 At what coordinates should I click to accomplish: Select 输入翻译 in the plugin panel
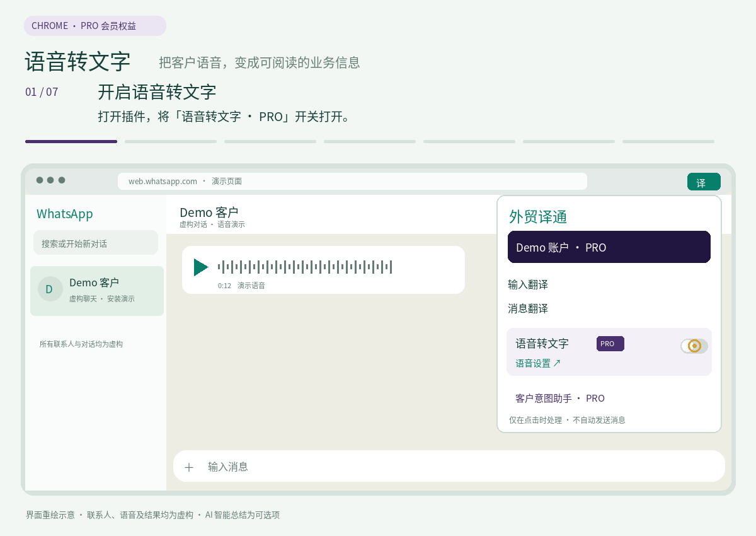coord(528,284)
